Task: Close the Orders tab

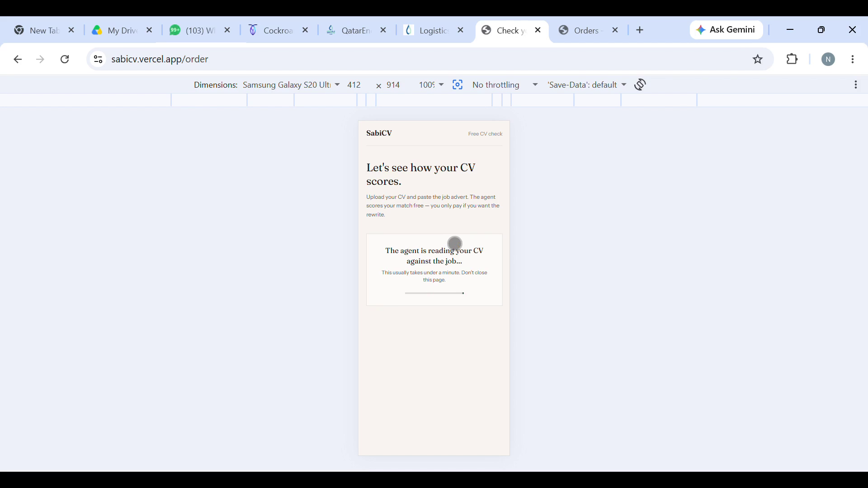Action: pos(615,30)
